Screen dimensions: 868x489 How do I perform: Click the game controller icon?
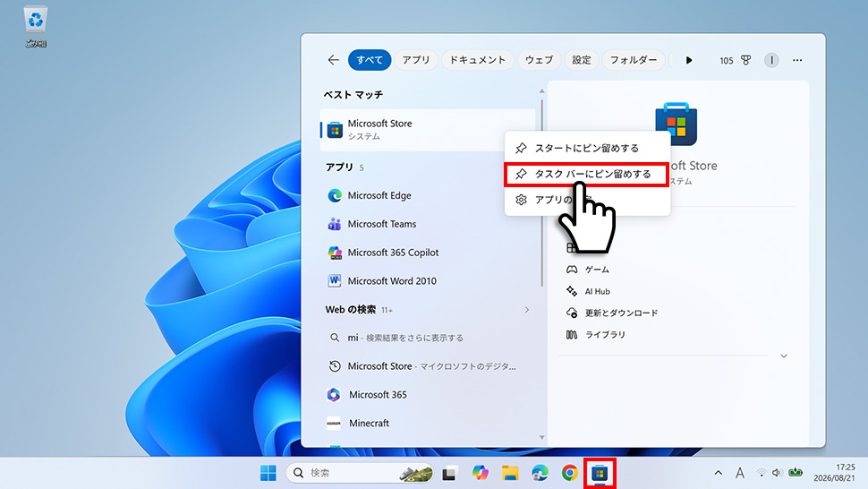(x=572, y=270)
